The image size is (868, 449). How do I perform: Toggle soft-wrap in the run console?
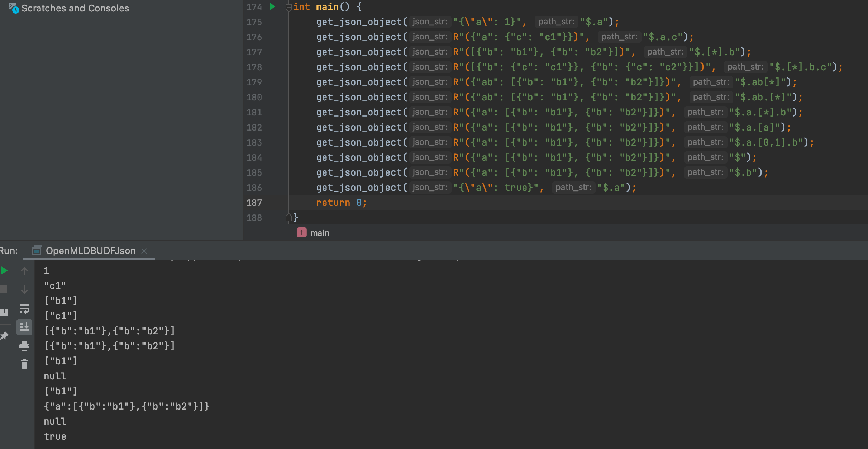24,308
